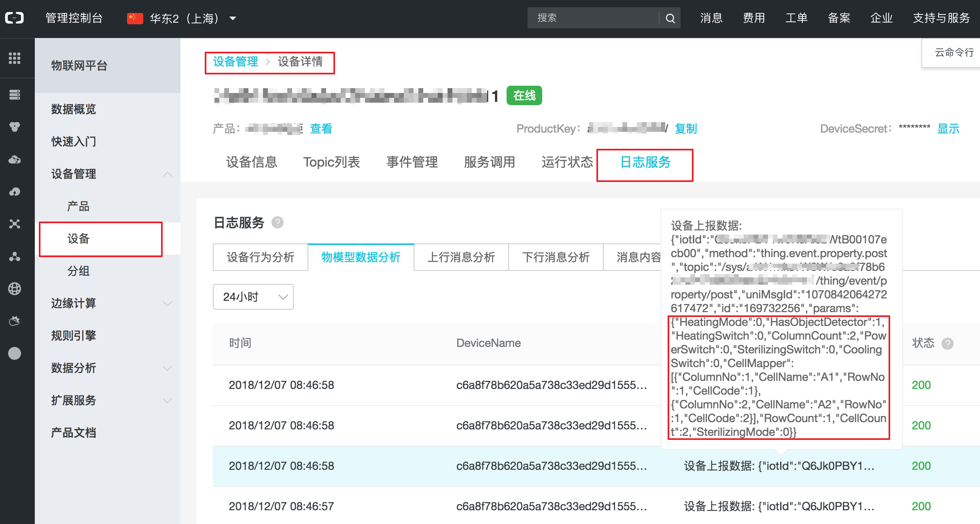Click the server stack sidebar icon
This screenshot has height=524, width=980.
pyautogui.click(x=15, y=95)
